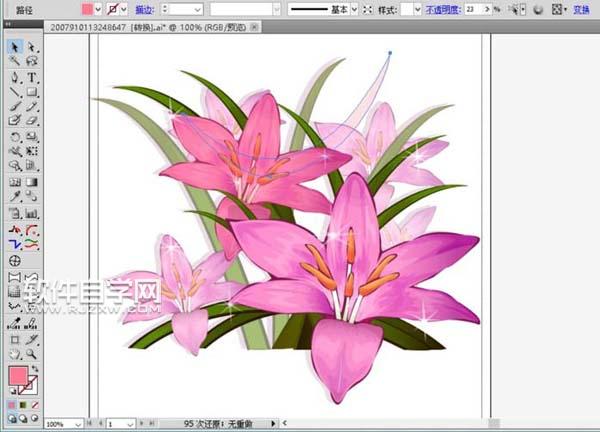Image resolution: width=600 pixels, height=432 pixels.
Task: Open the 描边 stroke panel link
Action: pos(145,10)
